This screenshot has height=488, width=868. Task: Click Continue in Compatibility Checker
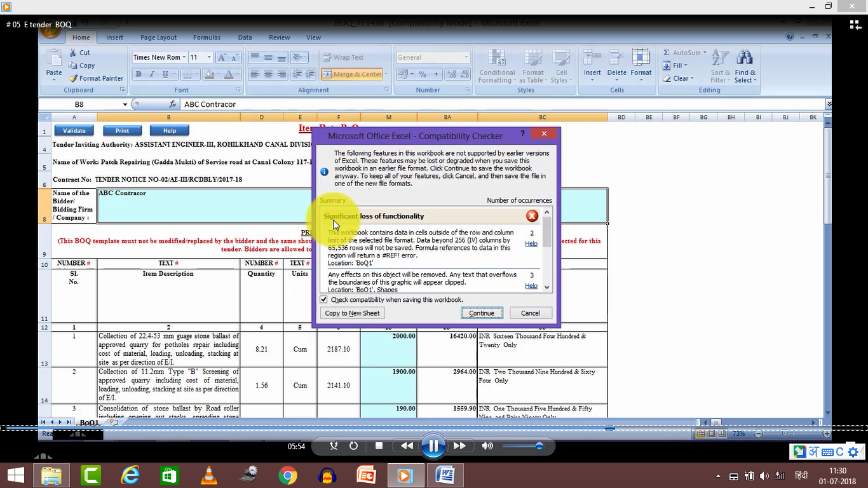482,313
